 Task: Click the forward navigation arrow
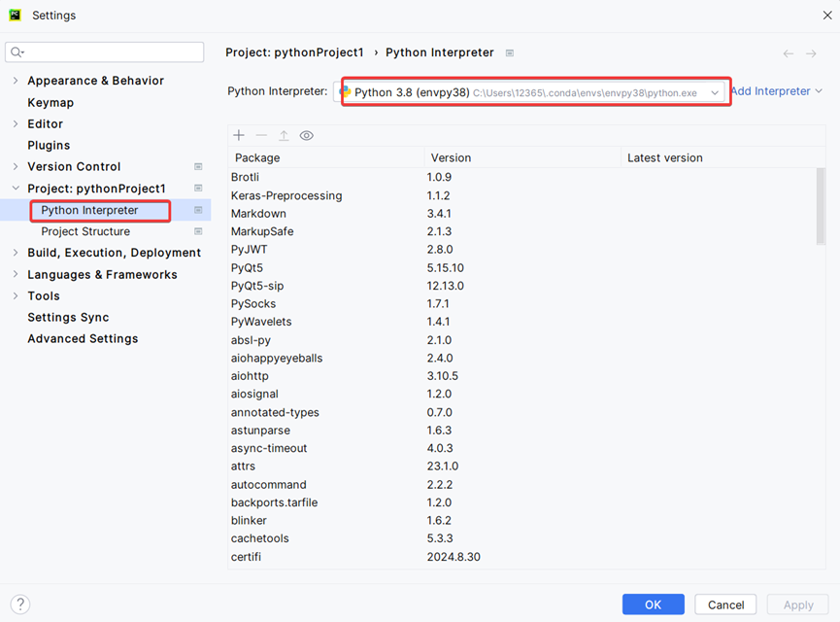(x=811, y=53)
